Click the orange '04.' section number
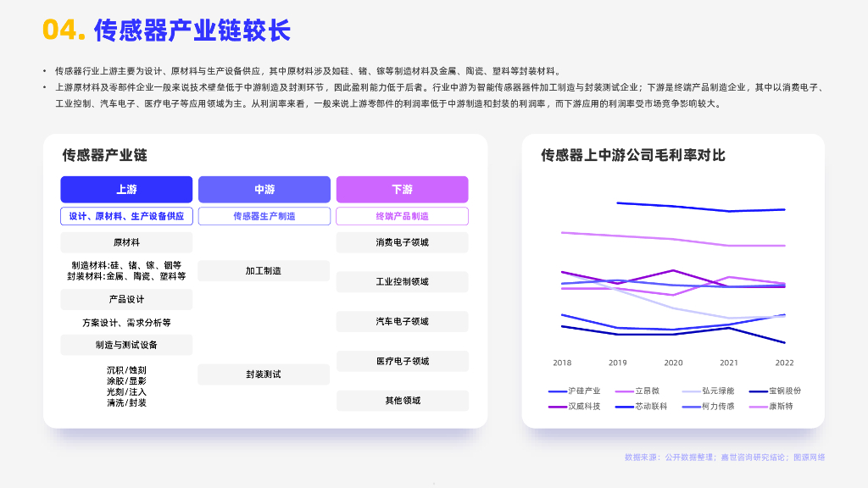 (64, 30)
